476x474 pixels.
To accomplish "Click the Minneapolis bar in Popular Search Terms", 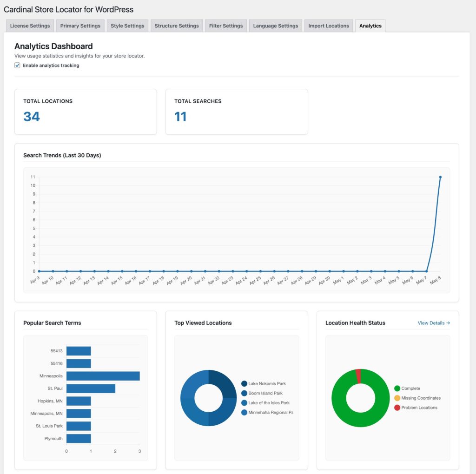I will tap(103, 376).
